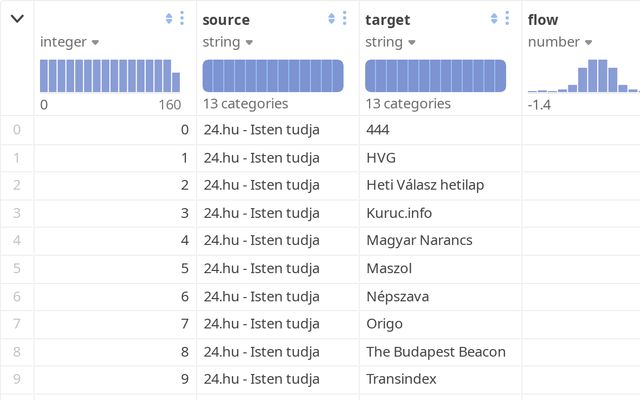Click the source column header name
The width and height of the screenshot is (640, 400).
pos(226,19)
